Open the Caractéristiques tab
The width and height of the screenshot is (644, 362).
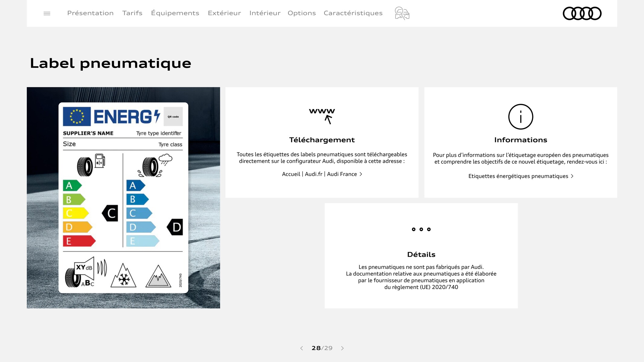tap(353, 13)
